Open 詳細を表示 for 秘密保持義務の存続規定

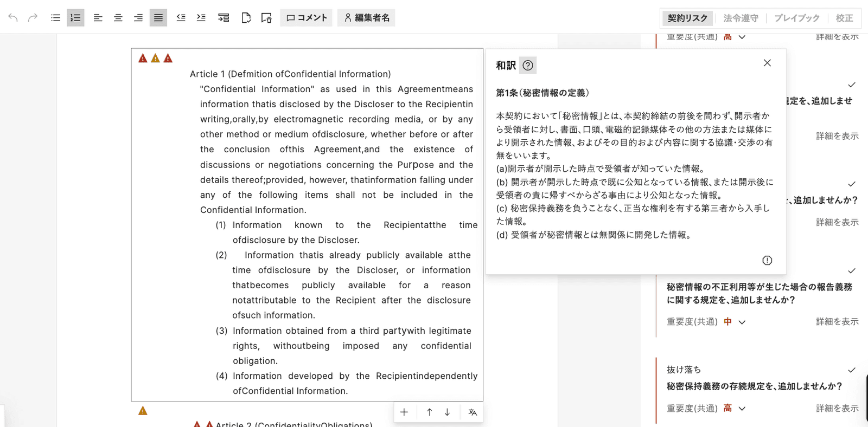pos(837,409)
